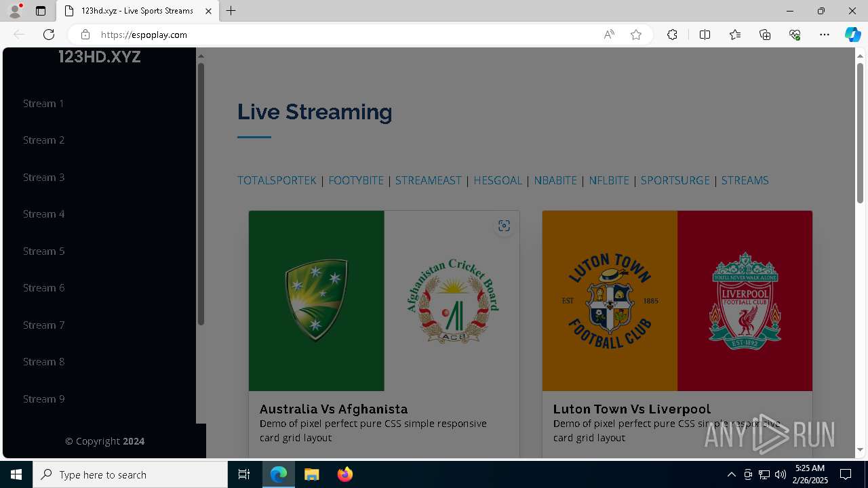Click the volume speaker icon in the tray
Viewport: 868px width, 488px height.
781,474
